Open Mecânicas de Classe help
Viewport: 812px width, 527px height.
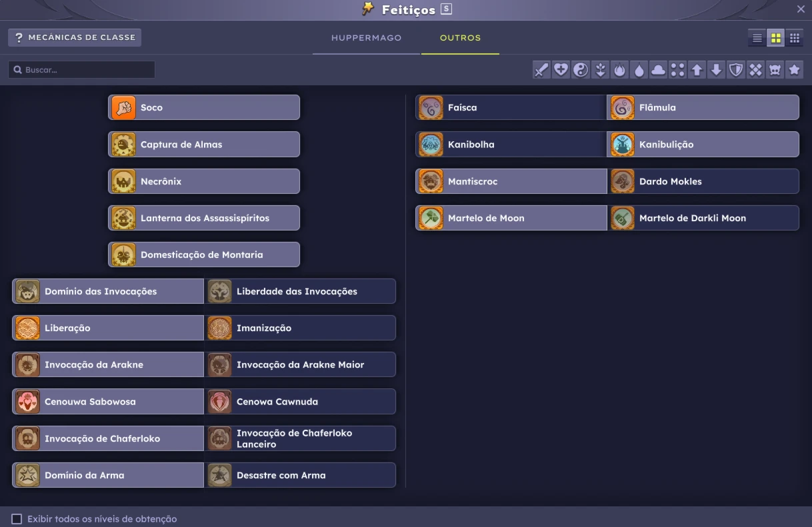coord(75,37)
